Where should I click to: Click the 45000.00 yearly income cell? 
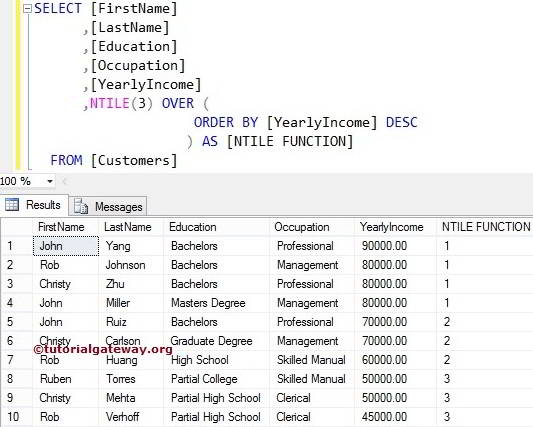(x=395, y=417)
